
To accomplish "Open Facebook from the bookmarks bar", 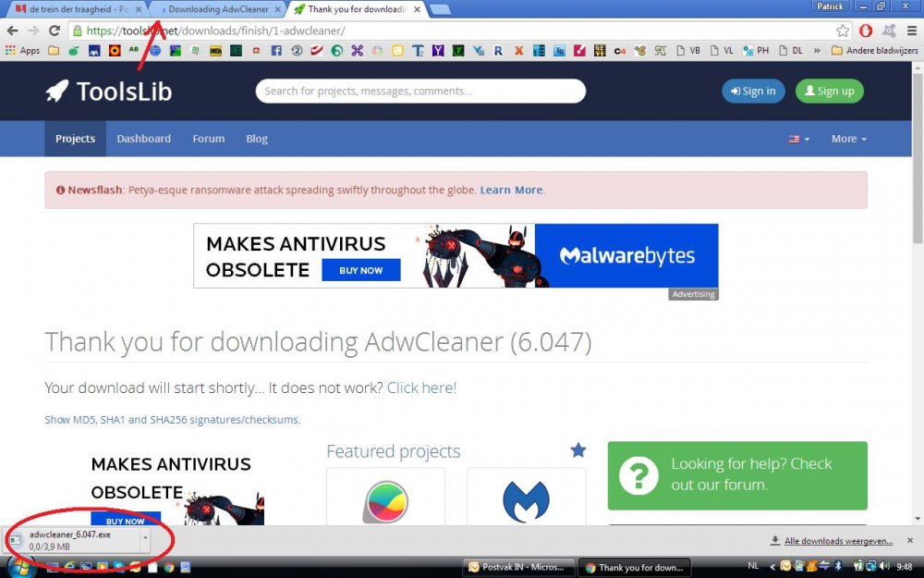I will [276, 50].
